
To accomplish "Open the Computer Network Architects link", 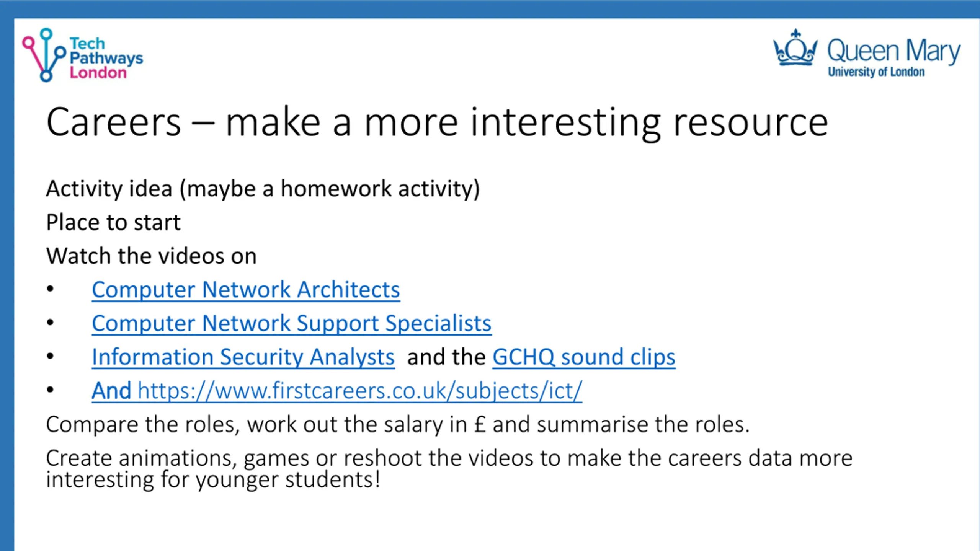I will click(246, 290).
